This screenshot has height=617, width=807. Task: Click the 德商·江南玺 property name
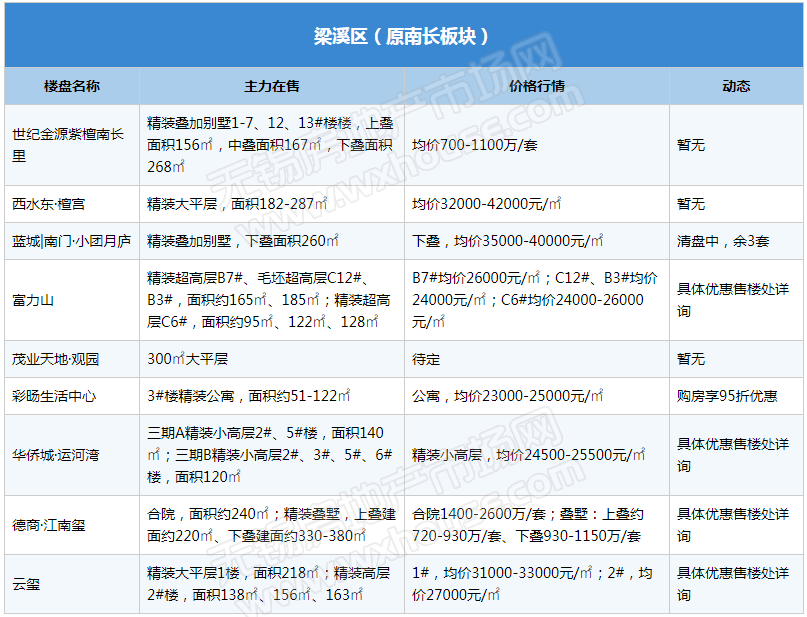(x=49, y=525)
